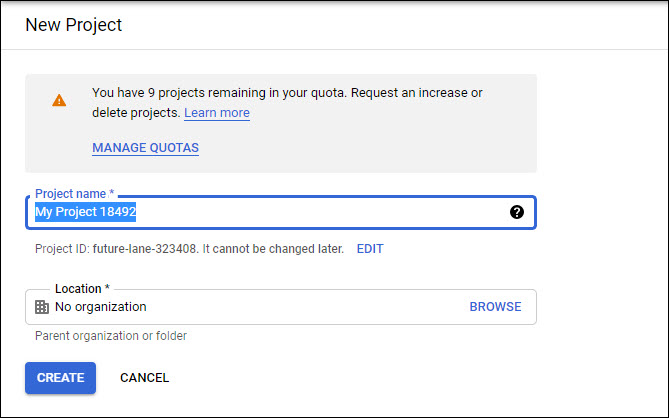Select the No organization location value

click(100, 307)
